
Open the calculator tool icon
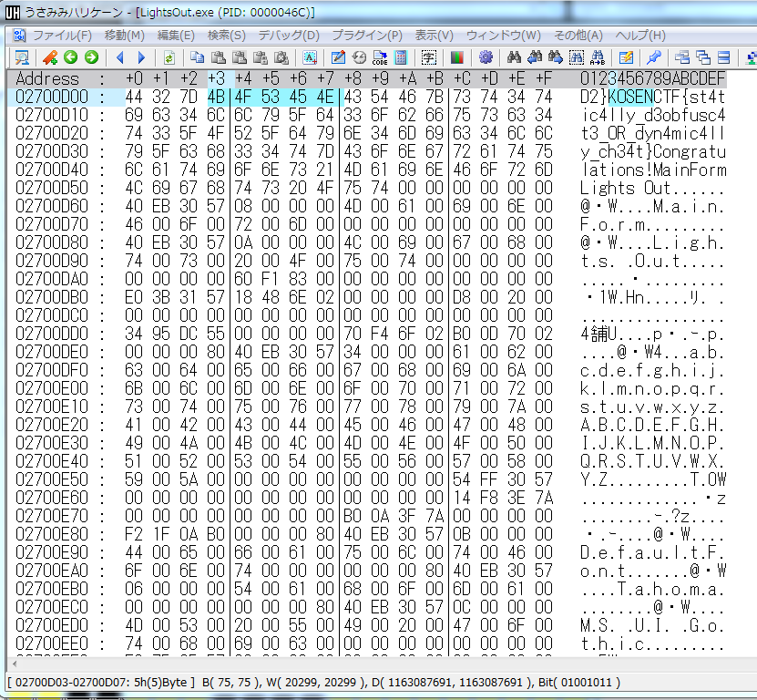401,57
